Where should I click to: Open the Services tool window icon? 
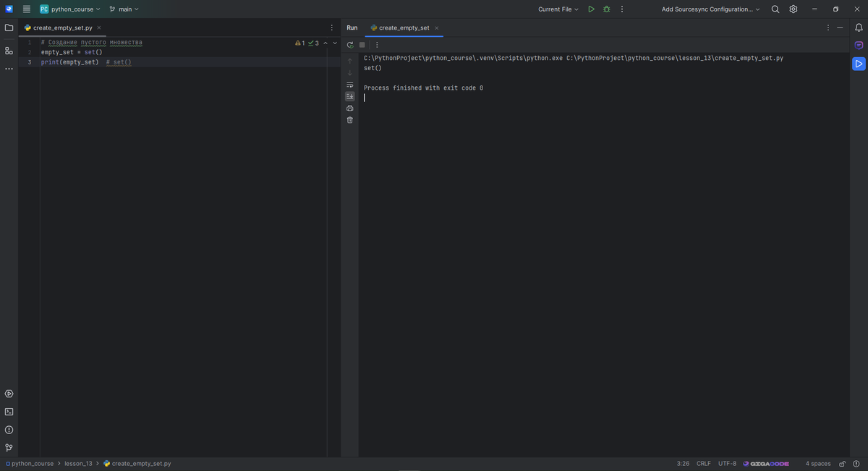[x=9, y=394]
